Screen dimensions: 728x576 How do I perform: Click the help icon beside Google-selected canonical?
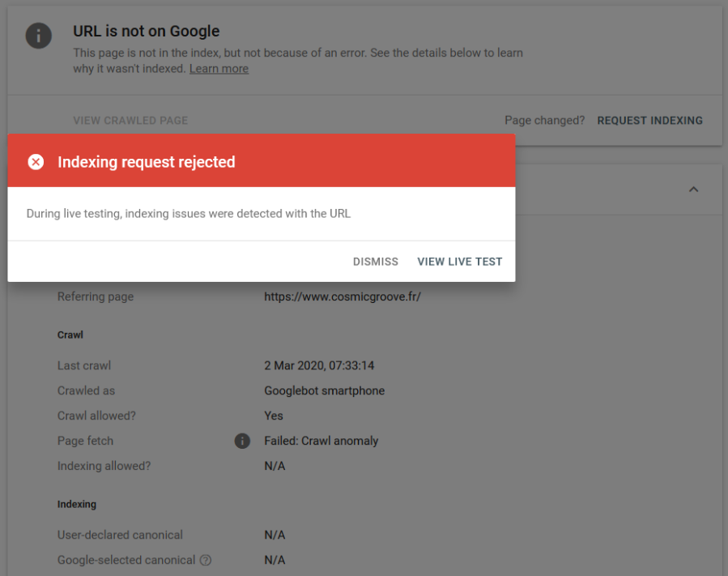[206, 560]
